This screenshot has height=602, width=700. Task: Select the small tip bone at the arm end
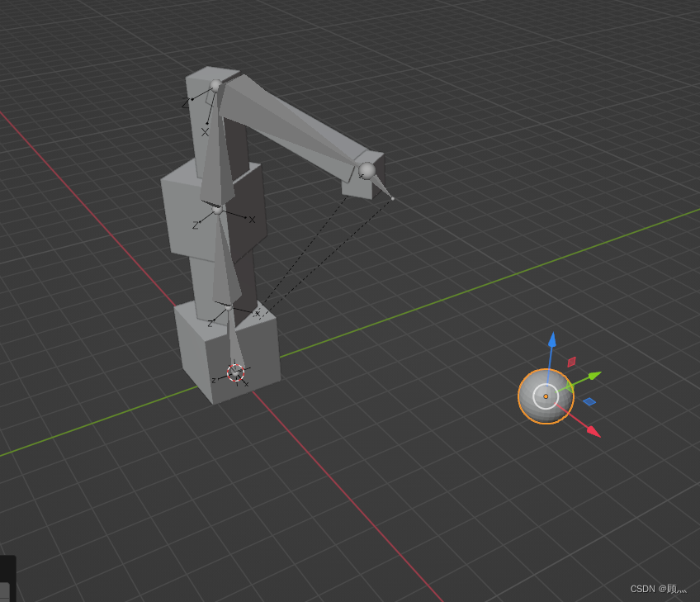383,187
